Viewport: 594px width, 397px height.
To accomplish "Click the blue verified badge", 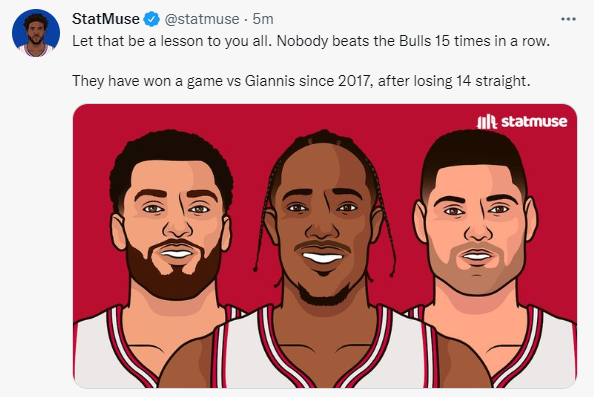I will pos(152,19).
